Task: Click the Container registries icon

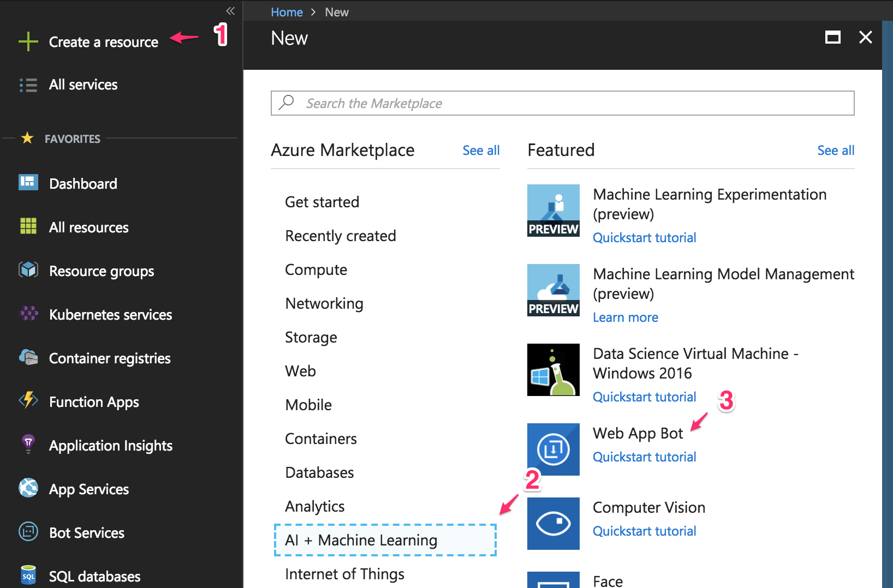Action: 28,357
